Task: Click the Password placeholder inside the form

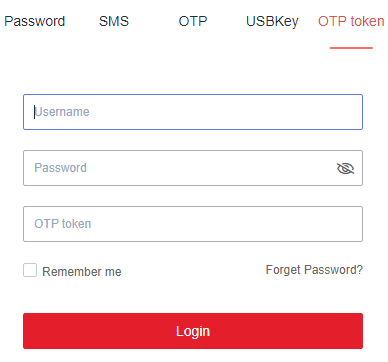Action: coord(60,168)
